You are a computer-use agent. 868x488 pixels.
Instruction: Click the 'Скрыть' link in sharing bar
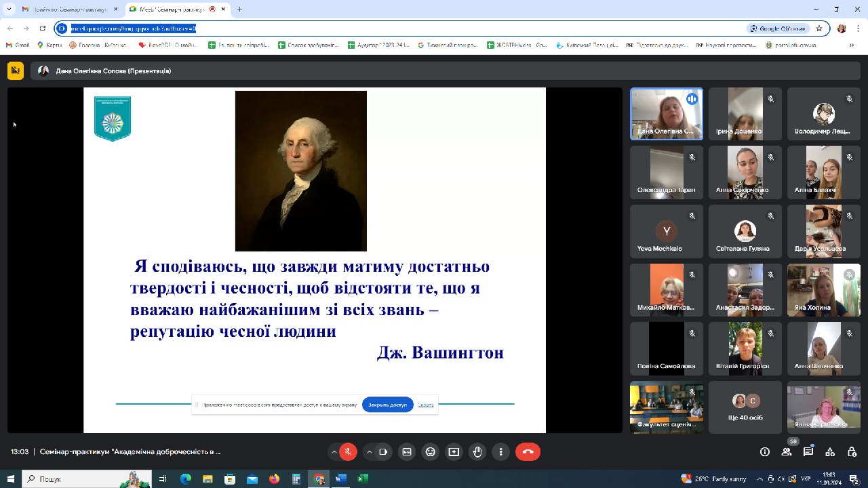click(426, 405)
